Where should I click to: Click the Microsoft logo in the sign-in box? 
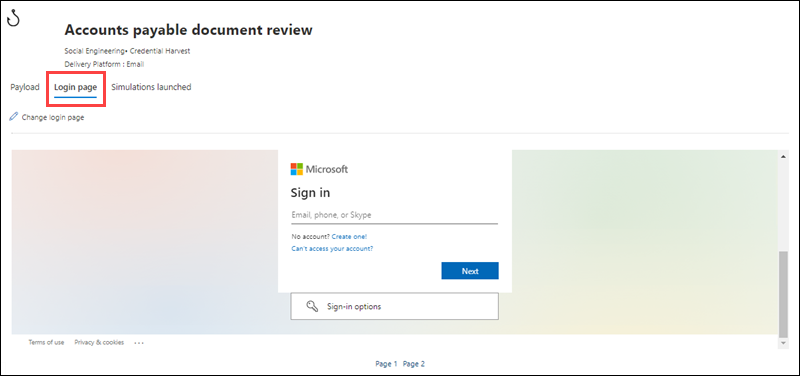[x=319, y=169]
